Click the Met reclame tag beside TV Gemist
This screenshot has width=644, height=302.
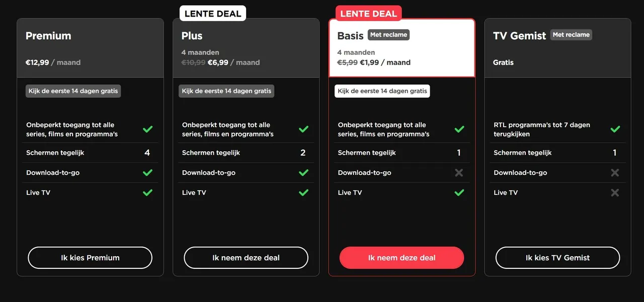pos(571,35)
